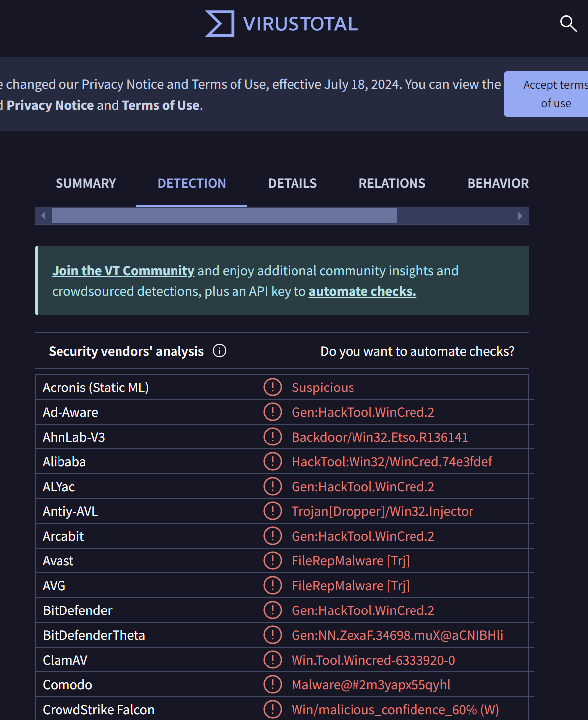Click the alert icon in Arcabit row
588x720 pixels.
(273, 536)
